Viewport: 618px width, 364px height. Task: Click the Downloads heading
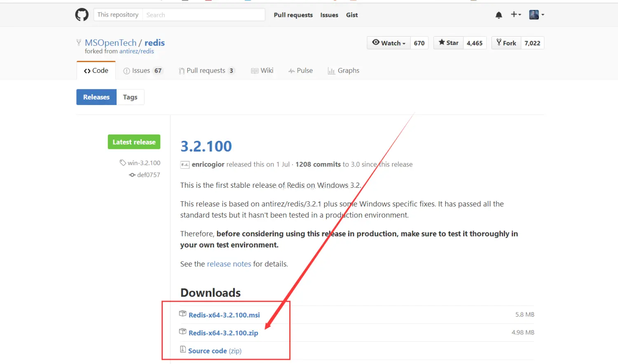click(x=211, y=293)
